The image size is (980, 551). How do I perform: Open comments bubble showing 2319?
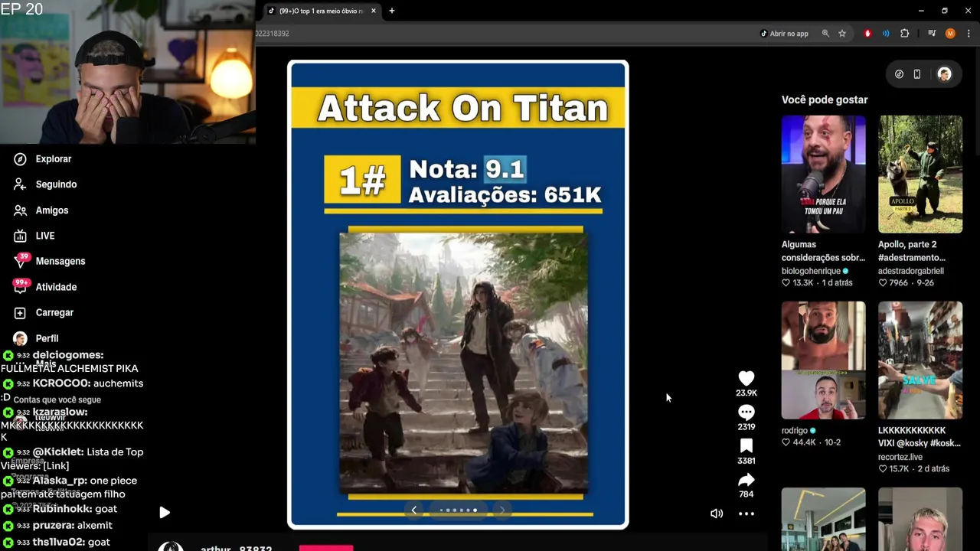click(746, 412)
